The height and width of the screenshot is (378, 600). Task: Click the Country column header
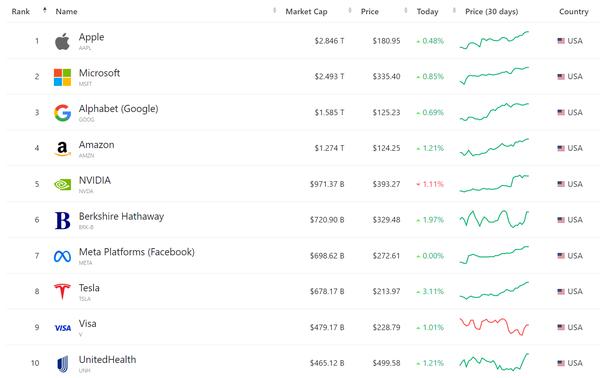(x=574, y=11)
